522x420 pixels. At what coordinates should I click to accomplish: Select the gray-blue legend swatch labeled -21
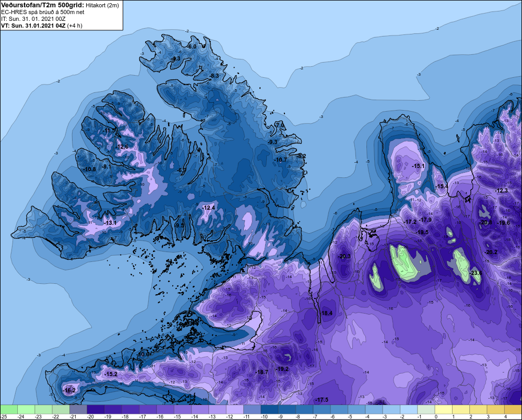click(78, 409)
